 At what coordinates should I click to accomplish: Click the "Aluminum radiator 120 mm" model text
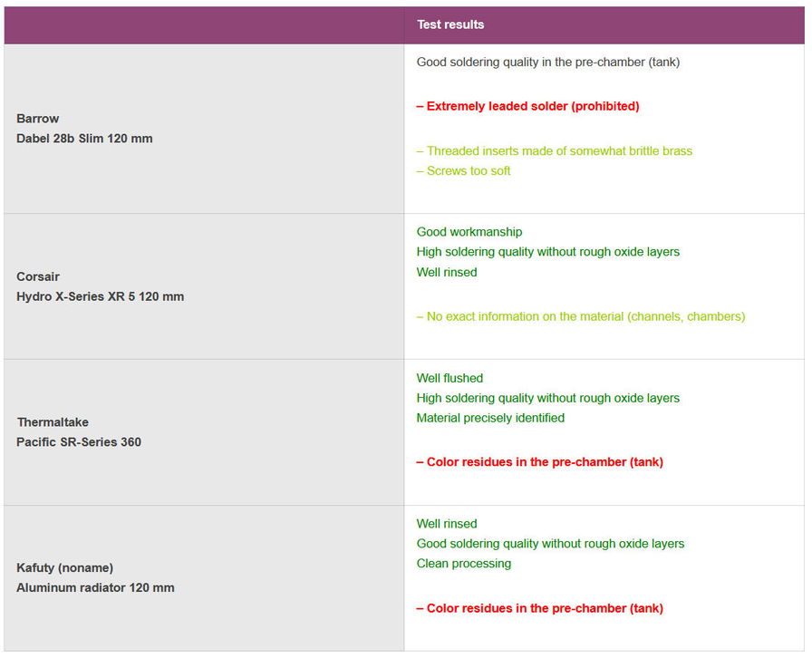(x=95, y=588)
